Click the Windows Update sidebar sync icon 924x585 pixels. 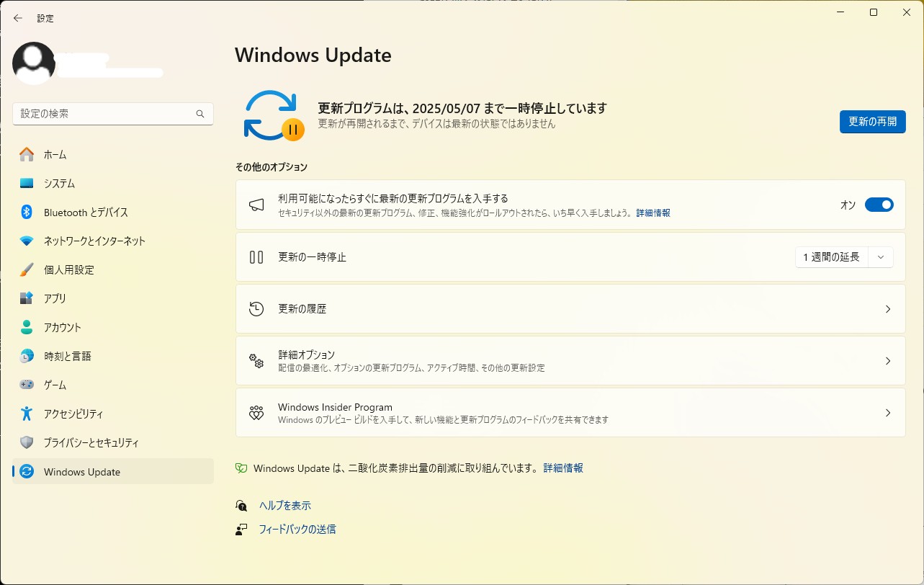coord(27,472)
